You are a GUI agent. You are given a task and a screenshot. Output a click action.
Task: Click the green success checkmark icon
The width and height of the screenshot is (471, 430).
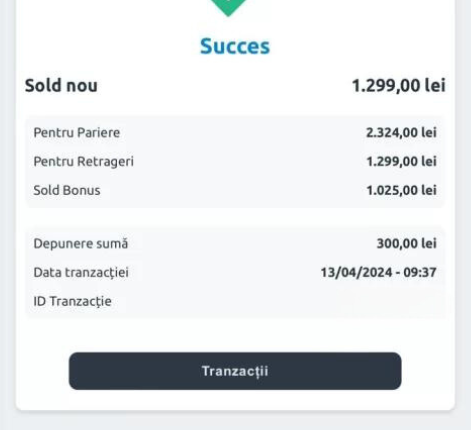(x=229, y=7)
